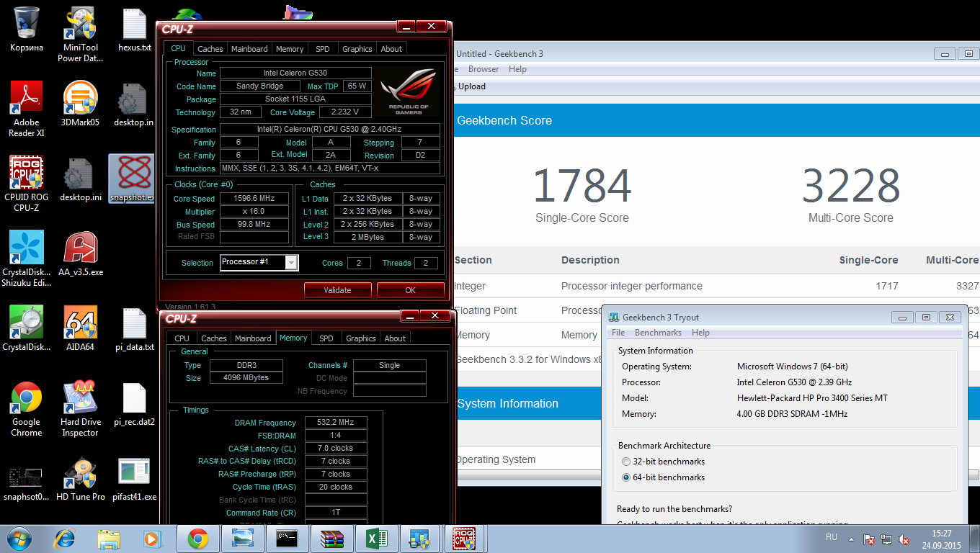Open the Processor #1 selection dropdown
This screenshot has height=553, width=980.
[259, 263]
